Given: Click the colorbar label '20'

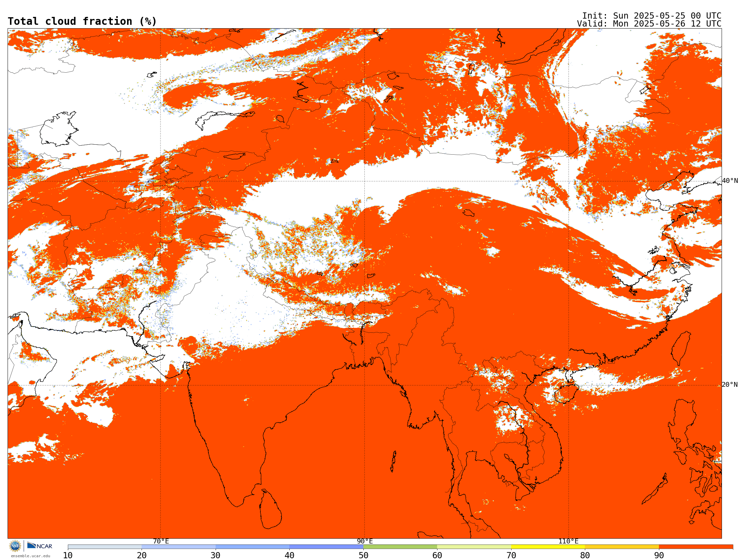Looking at the screenshot, I should pos(142,556).
